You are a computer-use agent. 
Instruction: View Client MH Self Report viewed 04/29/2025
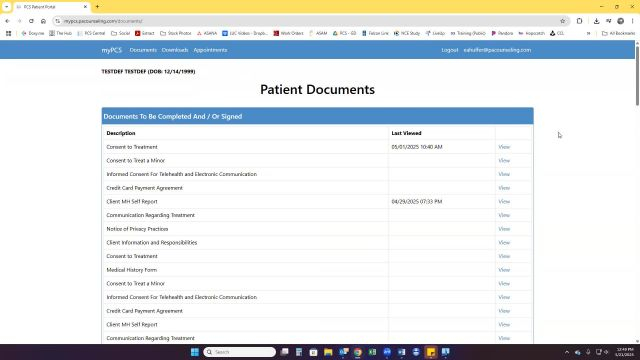point(504,202)
